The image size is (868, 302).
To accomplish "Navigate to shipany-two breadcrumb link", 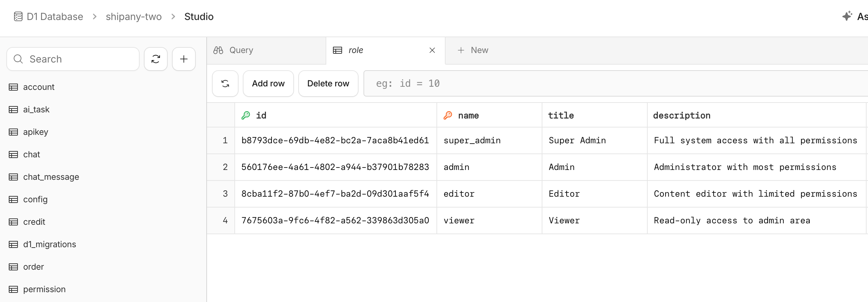I will click(134, 17).
